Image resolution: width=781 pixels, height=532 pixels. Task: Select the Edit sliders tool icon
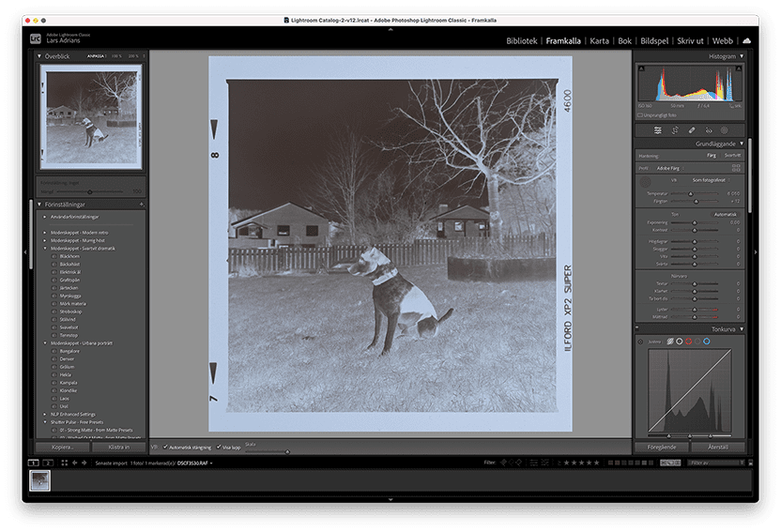coord(657,130)
